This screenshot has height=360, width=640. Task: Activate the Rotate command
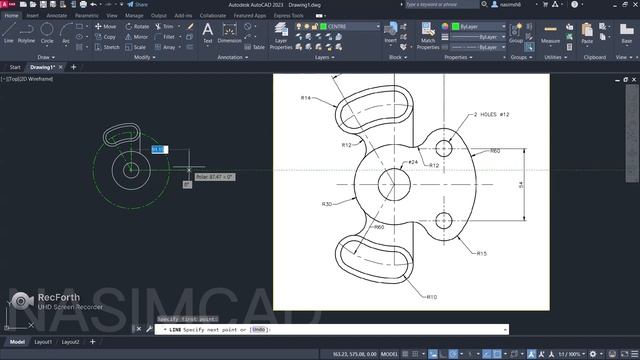(x=137, y=27)
